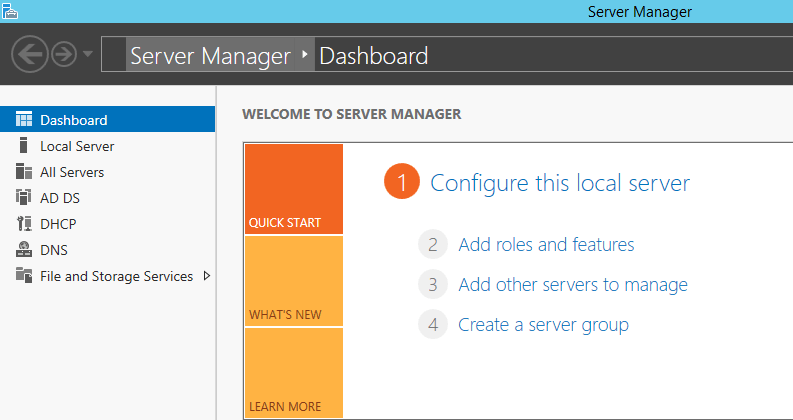The height and width of the screenshot is (420, 793).
Task: Click the Server Manager breadcrumb segment
Action: [x=210, y=56]
